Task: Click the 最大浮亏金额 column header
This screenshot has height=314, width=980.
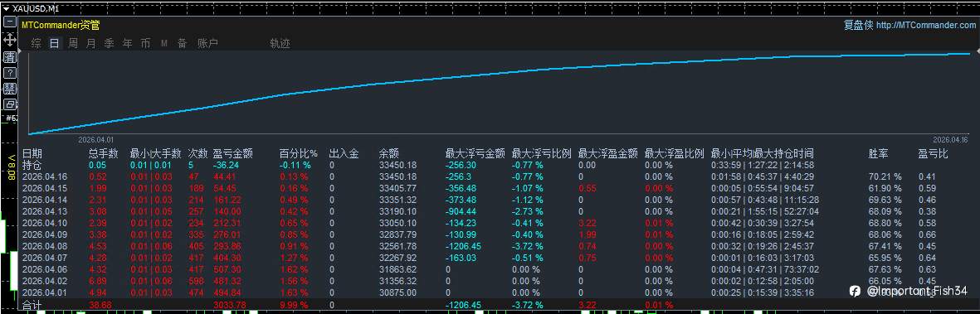Action: [x=475, y=153]
